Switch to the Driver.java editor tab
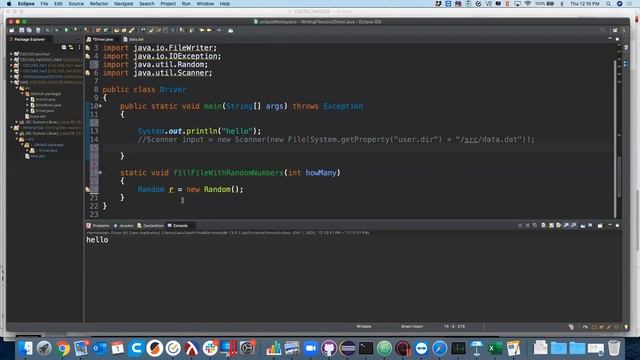 101,40
